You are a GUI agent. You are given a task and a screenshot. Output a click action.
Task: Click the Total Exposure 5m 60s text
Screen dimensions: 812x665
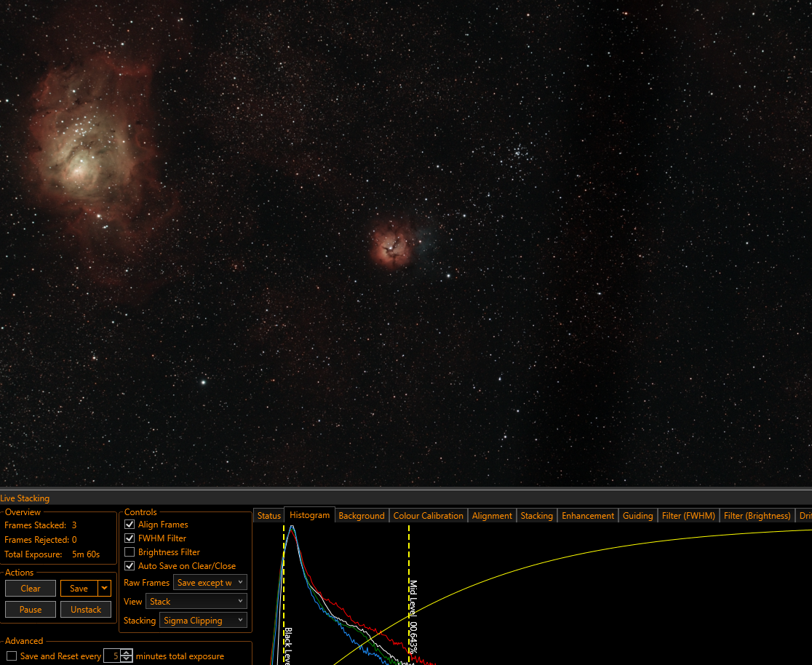(52, 554)
